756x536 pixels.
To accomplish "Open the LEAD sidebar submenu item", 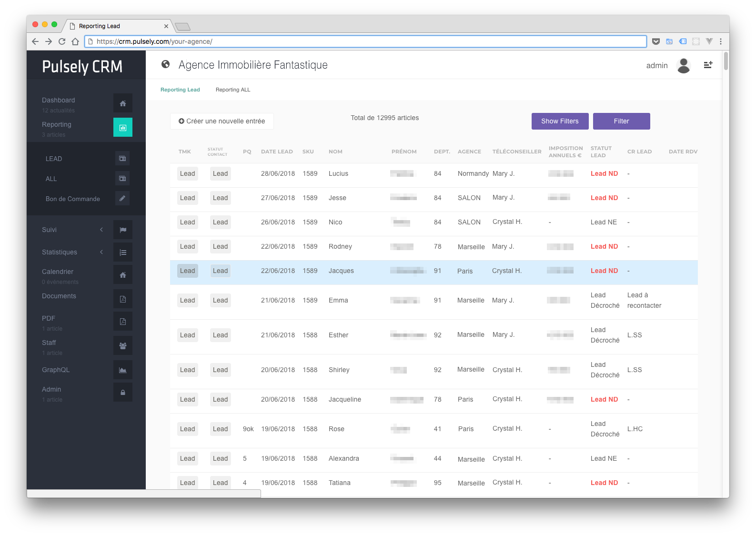I will coord(54,159).
